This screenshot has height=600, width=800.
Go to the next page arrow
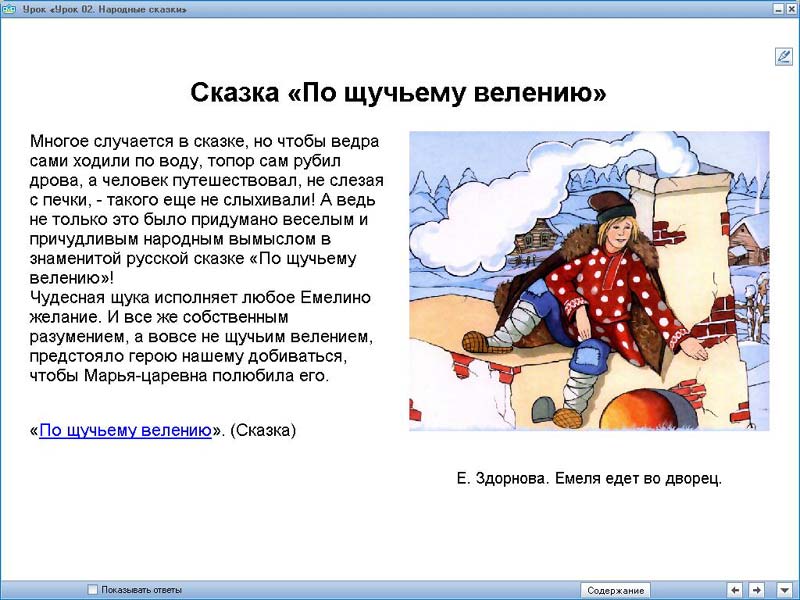tap(757, 590)
